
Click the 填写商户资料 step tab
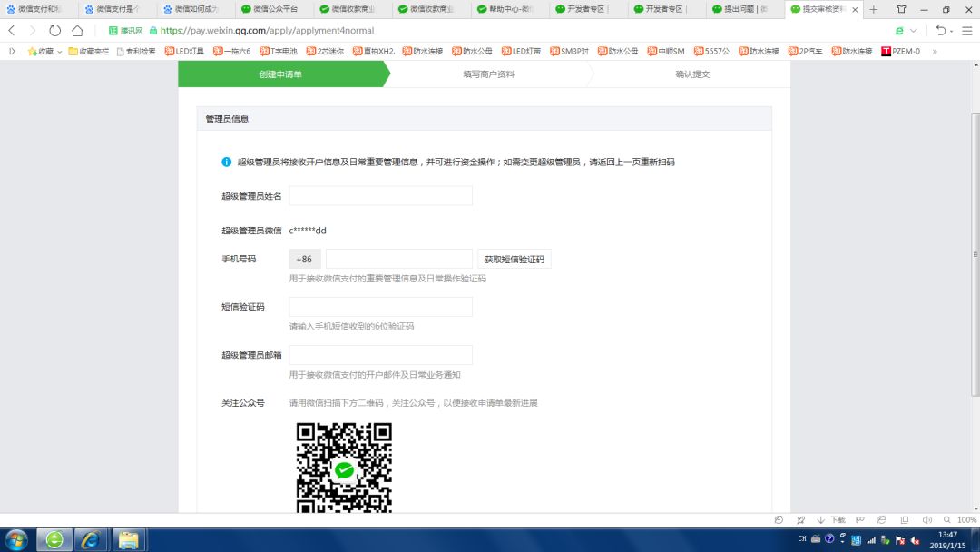coord(489,74)
